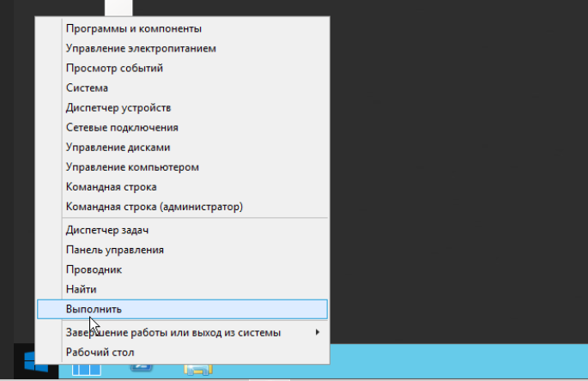Viewport: 588px width, 381px height.
Task: Choose the highlighted Выполнить entry
Action: pyautogui.click(x=94, y=309)
